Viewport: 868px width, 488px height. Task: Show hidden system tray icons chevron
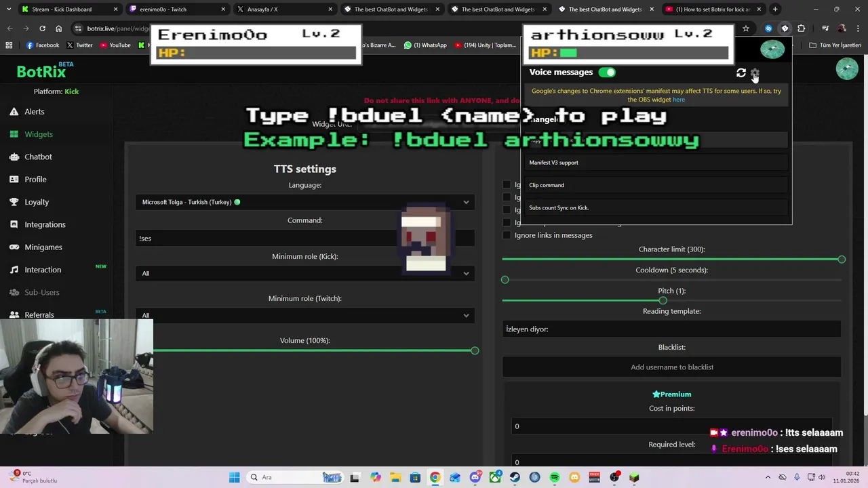pyautogui.click(x=768, y=477)
